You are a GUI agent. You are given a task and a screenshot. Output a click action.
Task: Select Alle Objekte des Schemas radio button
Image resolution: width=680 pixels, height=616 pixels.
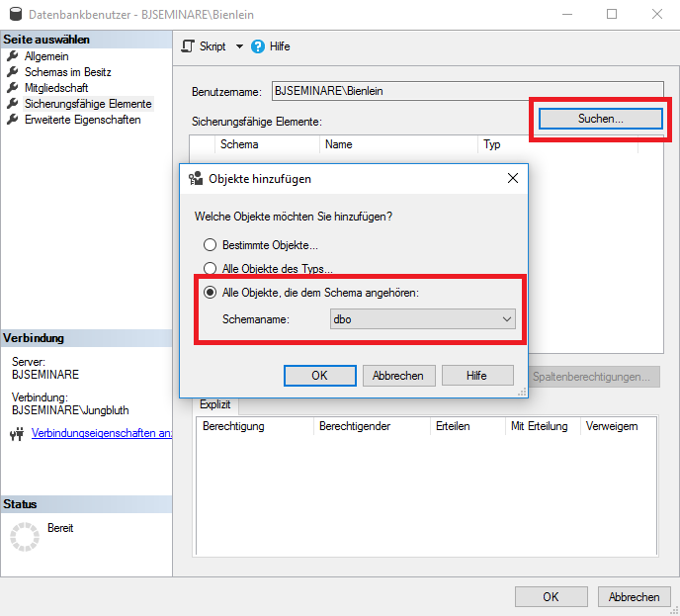[210, 293]
